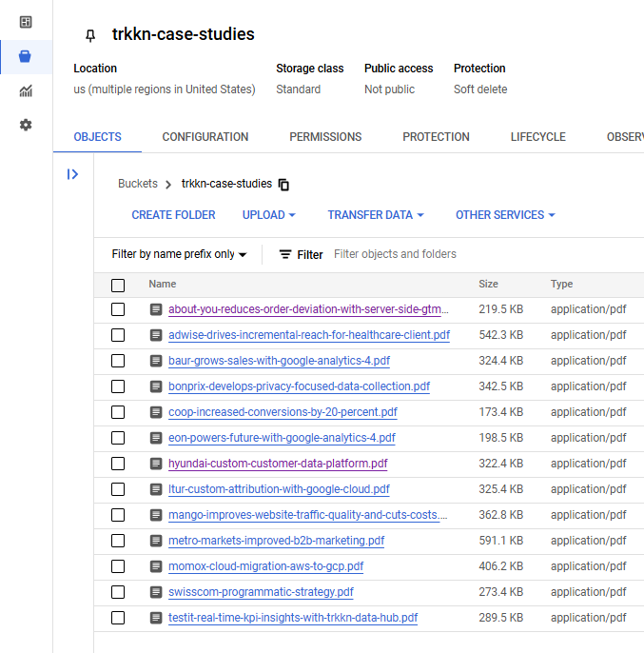Screen dimensions: 644x653
Task: Click the Filter list icon
Action: tap(285, 254)
